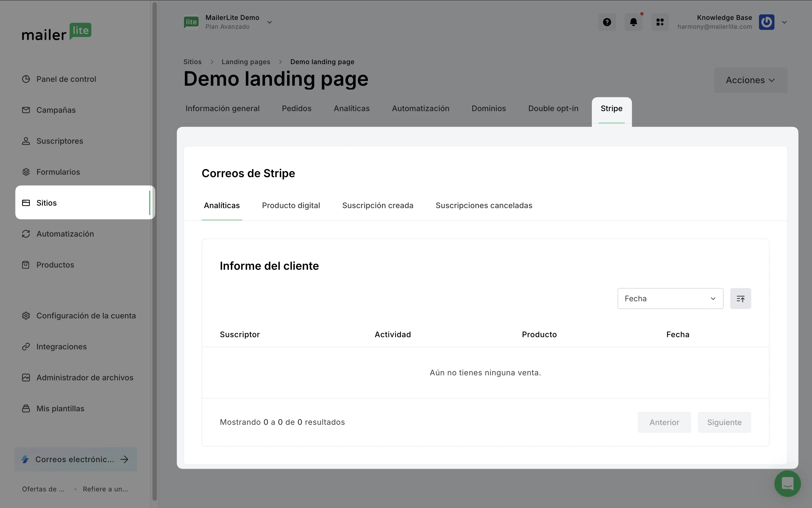This screenshot has width=812, height=508.
Task: Select Analíticas sub-tab under Correos de Stripe
Action: (222, 205)
